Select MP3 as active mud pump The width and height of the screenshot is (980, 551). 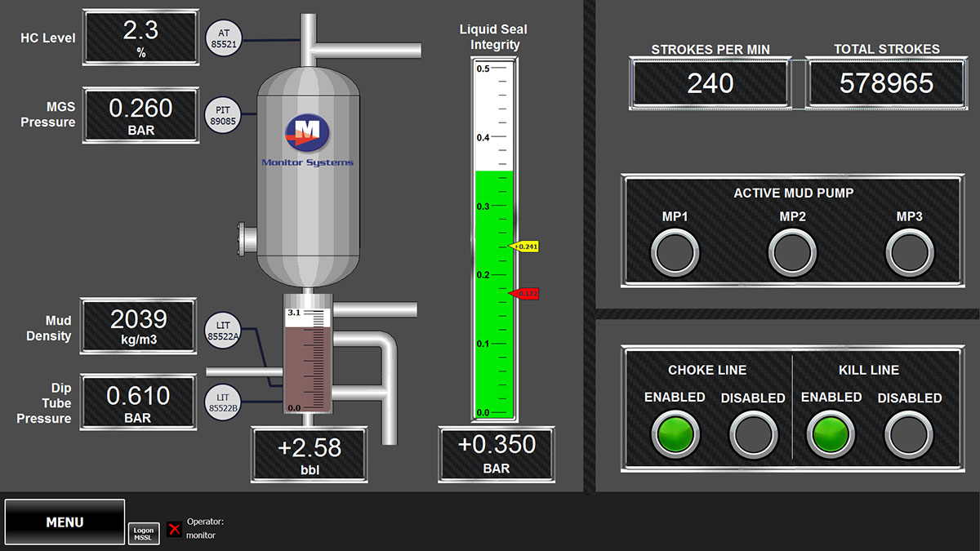tap(910, 252)
